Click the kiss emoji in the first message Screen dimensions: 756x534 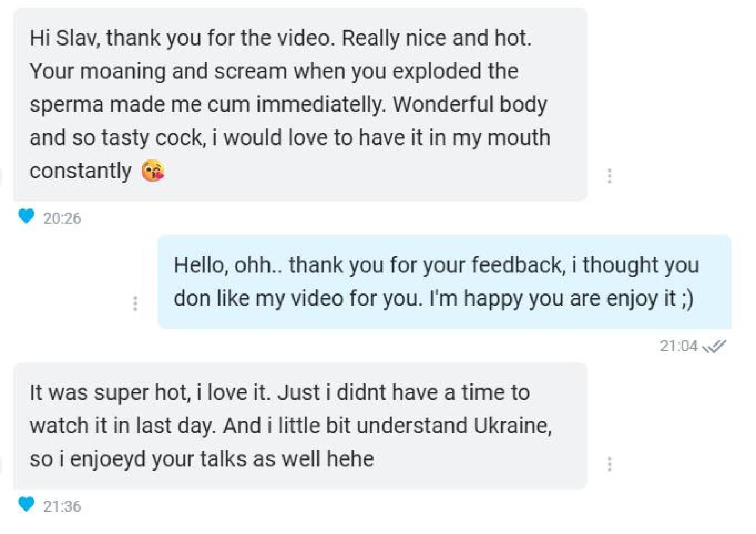153,171
